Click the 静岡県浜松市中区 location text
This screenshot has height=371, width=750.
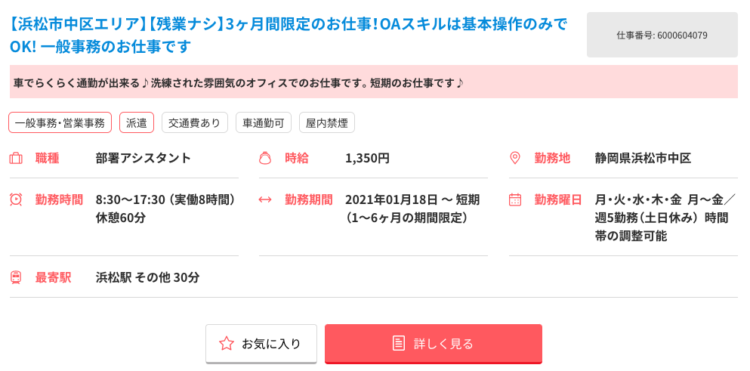[643, 158]
